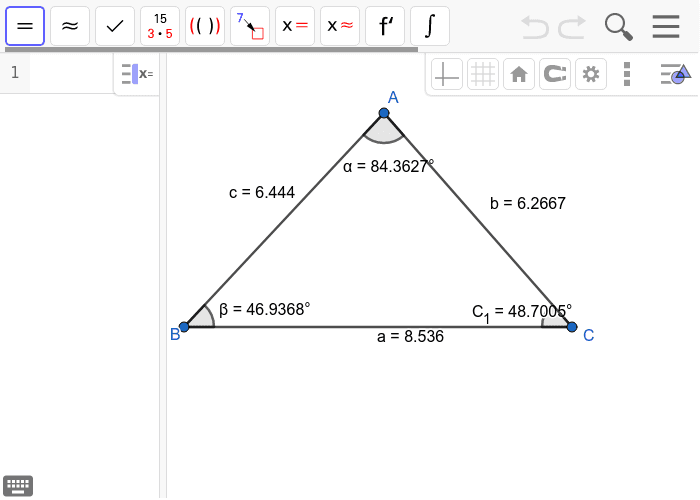Toggle axes visibility in graphics view

point(447,74)
